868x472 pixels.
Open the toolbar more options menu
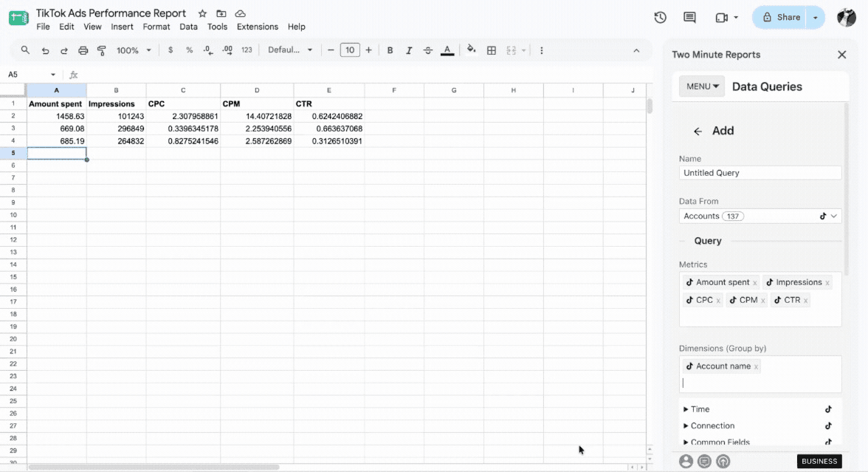(542, 50)
